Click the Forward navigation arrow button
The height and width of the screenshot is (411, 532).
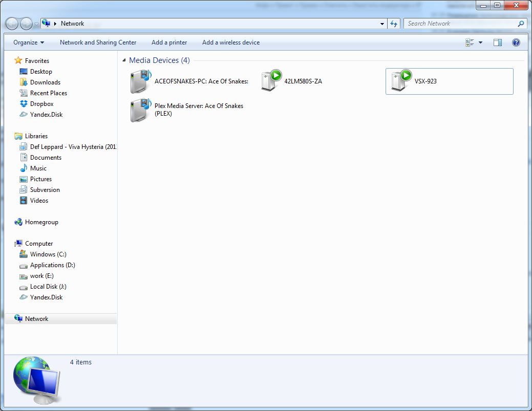[27, 24]
